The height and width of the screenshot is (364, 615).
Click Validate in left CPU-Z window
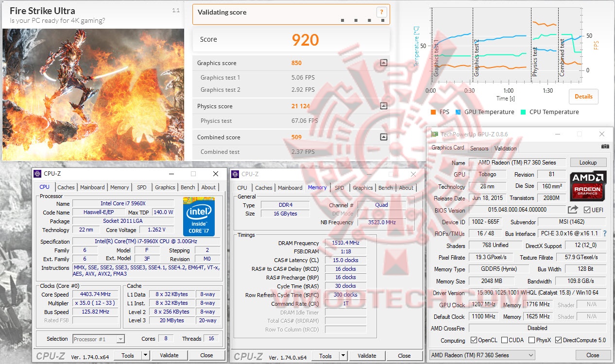pyautogui.click(x=169, y=355)
